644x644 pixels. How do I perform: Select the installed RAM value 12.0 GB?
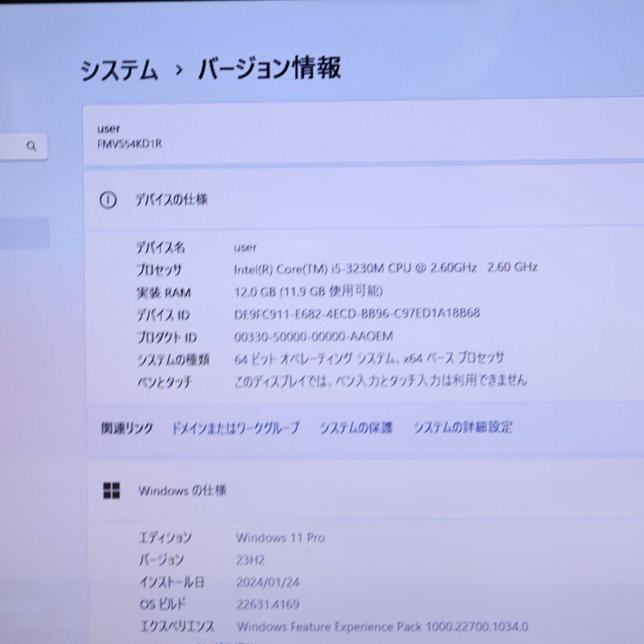[x=308, y=291]
